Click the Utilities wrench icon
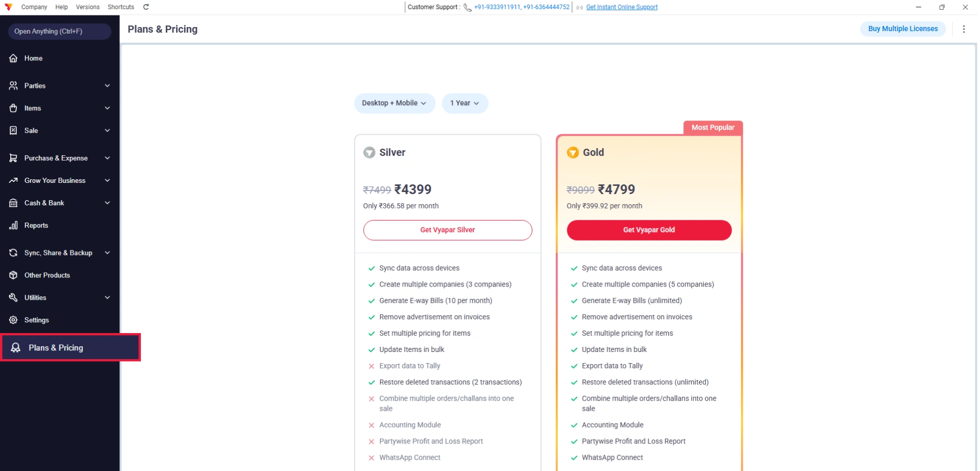 (x=13, y=298)
